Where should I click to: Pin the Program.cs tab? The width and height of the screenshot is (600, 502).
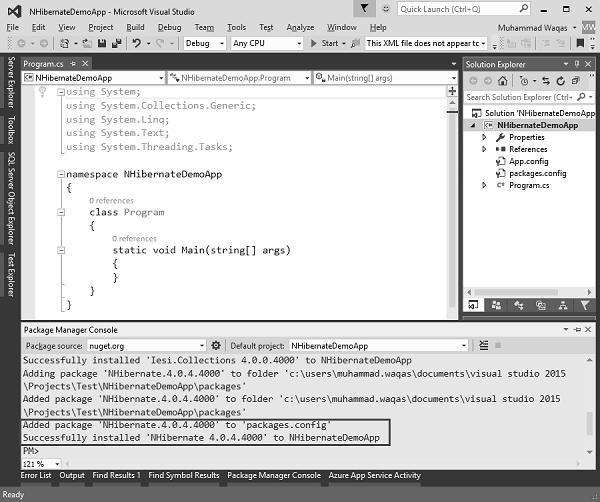[73, 64]
